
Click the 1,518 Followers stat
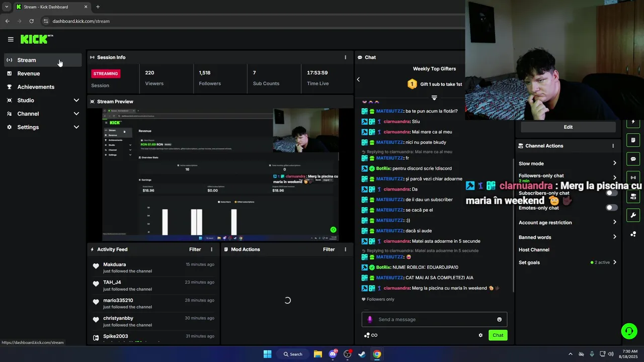[x=210, y=78]
